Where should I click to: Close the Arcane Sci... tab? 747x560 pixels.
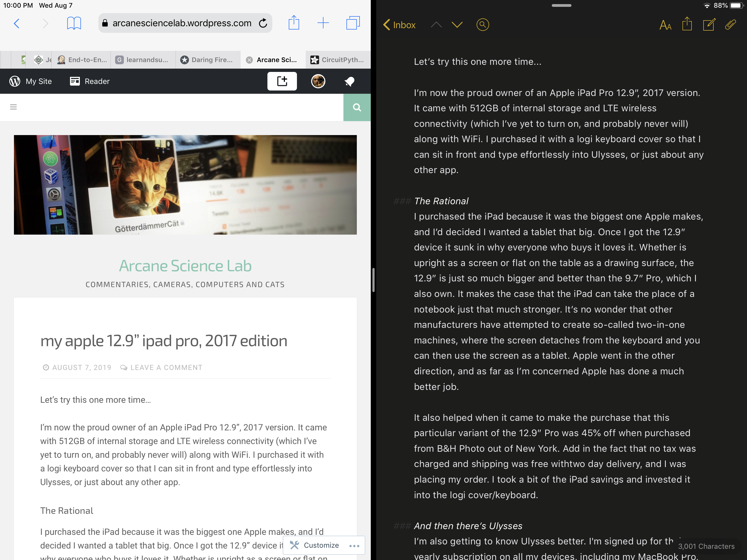click(249, 60)
